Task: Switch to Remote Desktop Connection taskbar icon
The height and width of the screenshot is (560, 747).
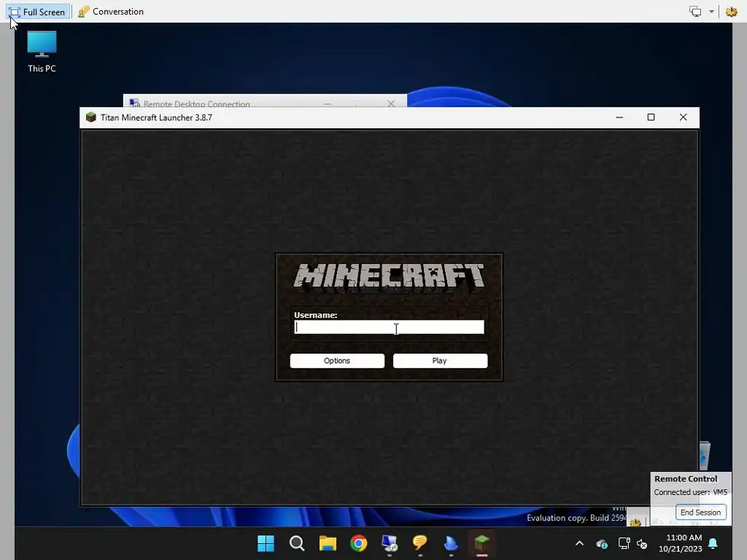Action: tap(390, 543)
